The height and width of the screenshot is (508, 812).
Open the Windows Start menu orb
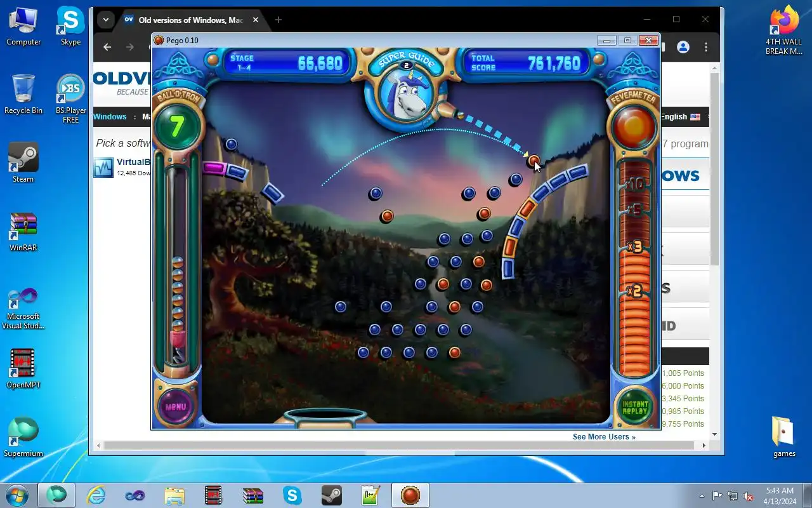17,495
